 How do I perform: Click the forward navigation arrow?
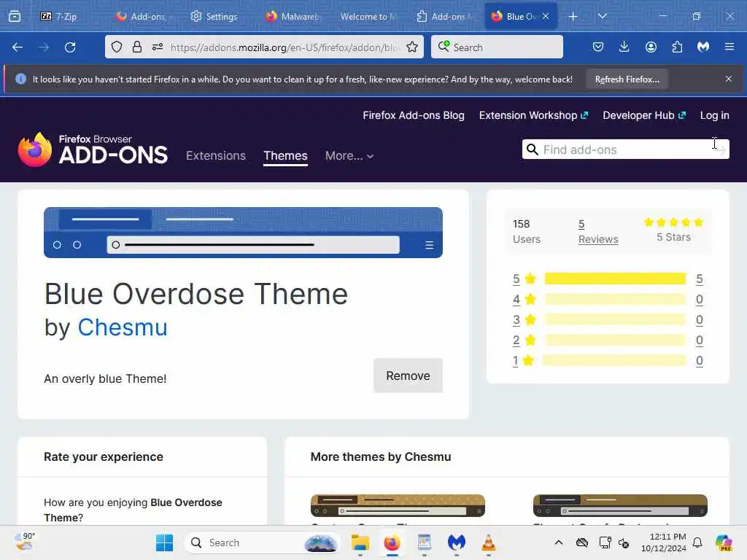[44, 47]
